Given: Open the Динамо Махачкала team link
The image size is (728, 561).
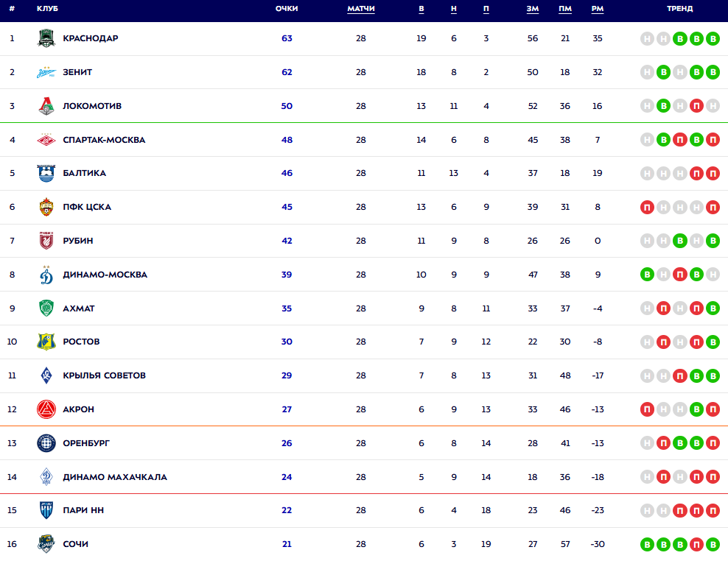Looking at the screenshot, I should point(115,477).
